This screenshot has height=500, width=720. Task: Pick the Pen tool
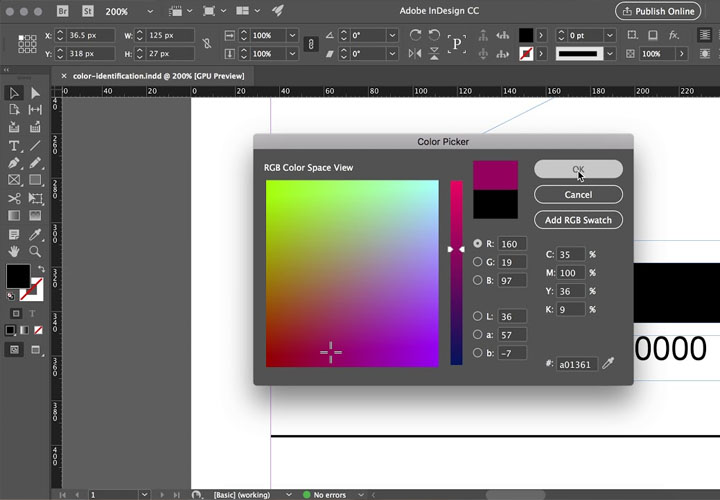pyautogui.click(x=14, y=163)
